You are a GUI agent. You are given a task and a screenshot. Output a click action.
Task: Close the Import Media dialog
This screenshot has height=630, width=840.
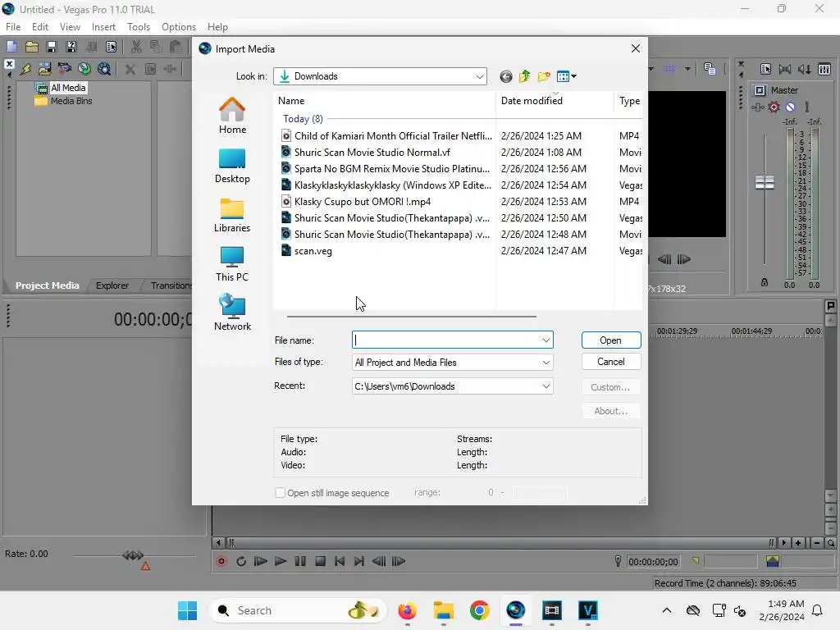[636, 48]
